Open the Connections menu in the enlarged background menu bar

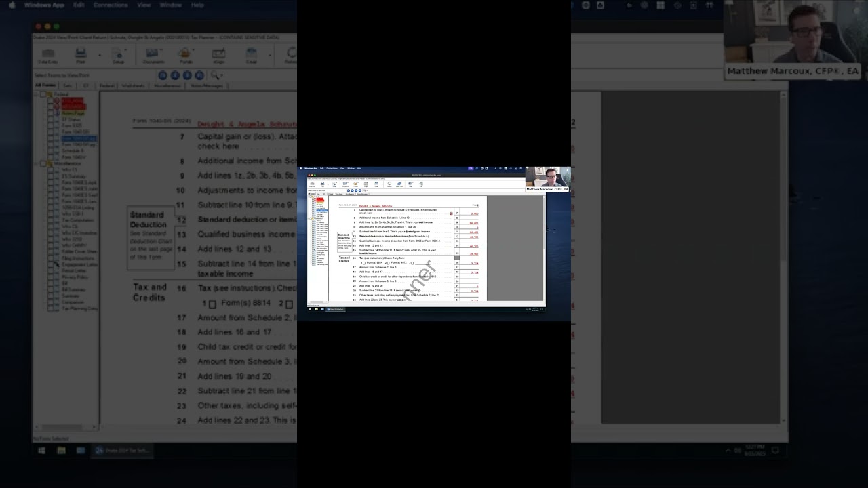pos(110,5)
